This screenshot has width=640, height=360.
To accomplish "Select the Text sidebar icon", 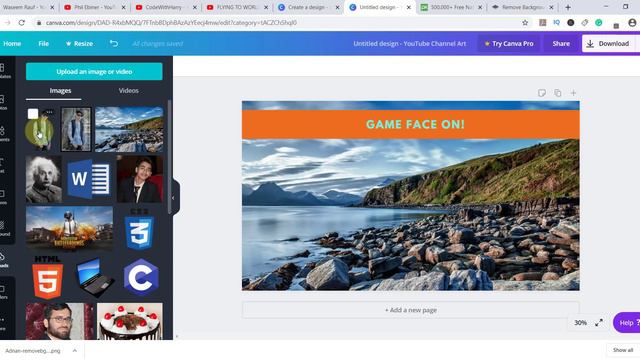I will point(3,165).
